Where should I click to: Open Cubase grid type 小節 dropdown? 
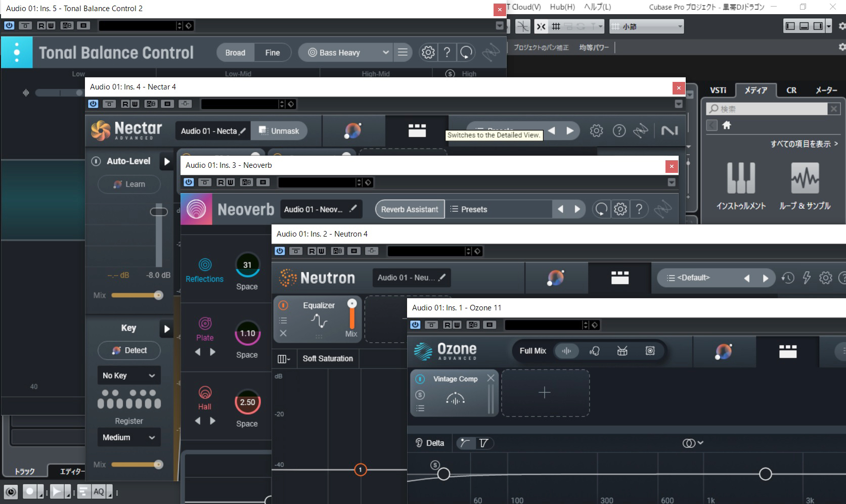point(647,26)
